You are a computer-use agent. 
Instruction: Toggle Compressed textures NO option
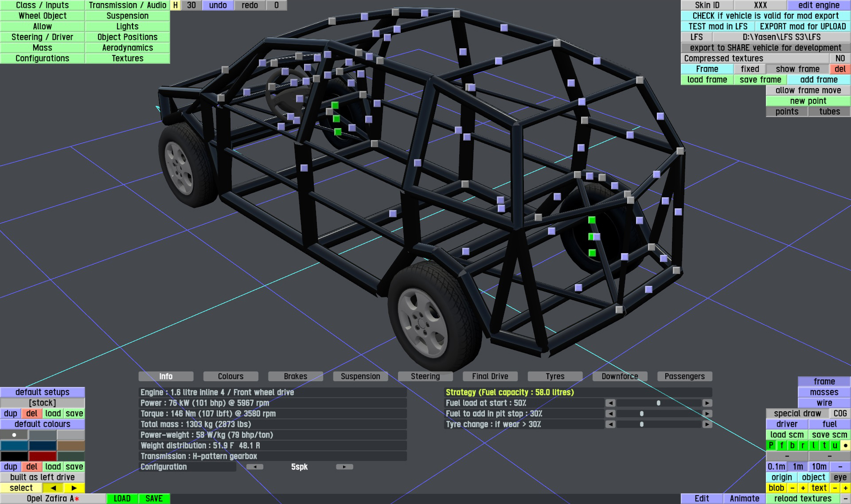pos(839,59)
